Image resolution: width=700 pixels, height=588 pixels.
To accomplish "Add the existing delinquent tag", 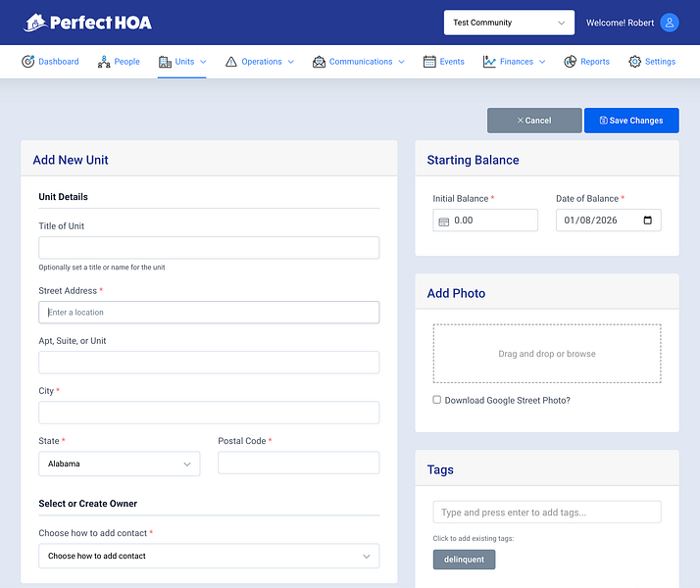I will (464, 560).
